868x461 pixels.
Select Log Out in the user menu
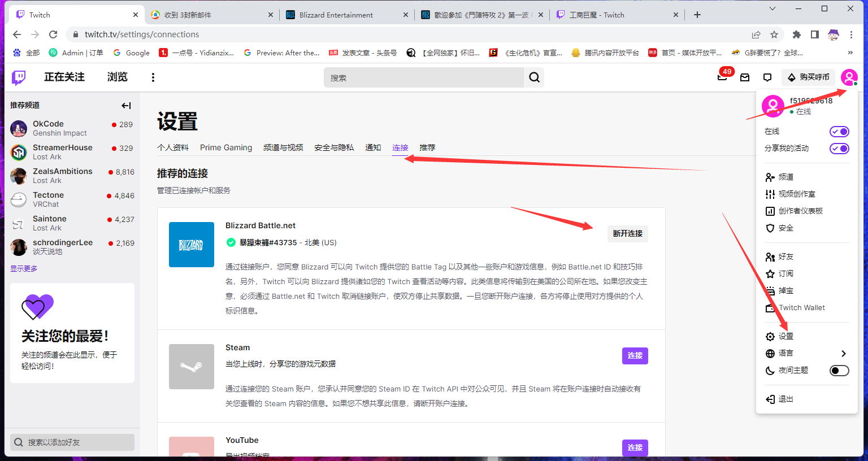785,399
